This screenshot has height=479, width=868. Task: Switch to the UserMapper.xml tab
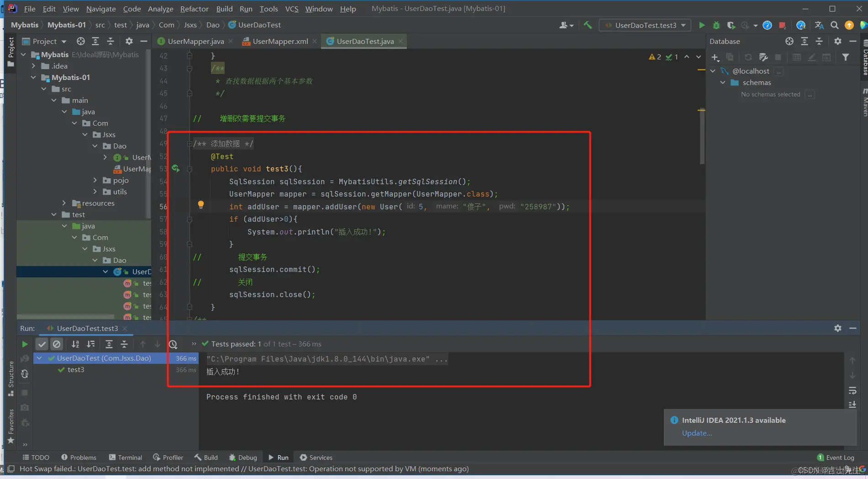click(x=280, y=41)
